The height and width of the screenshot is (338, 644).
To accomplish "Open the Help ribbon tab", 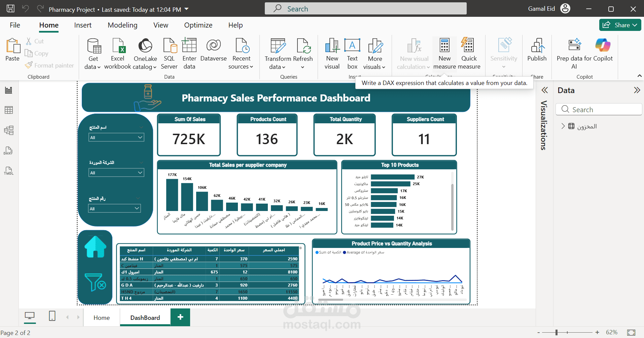I will pos(236,25).
